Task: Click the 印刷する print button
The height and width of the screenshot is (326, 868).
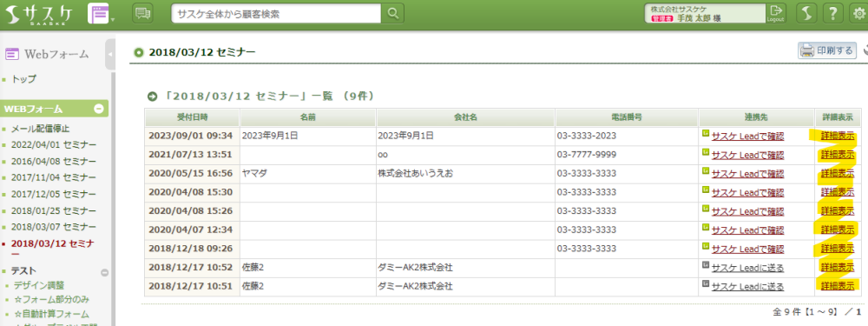Action: pos(827,50)
